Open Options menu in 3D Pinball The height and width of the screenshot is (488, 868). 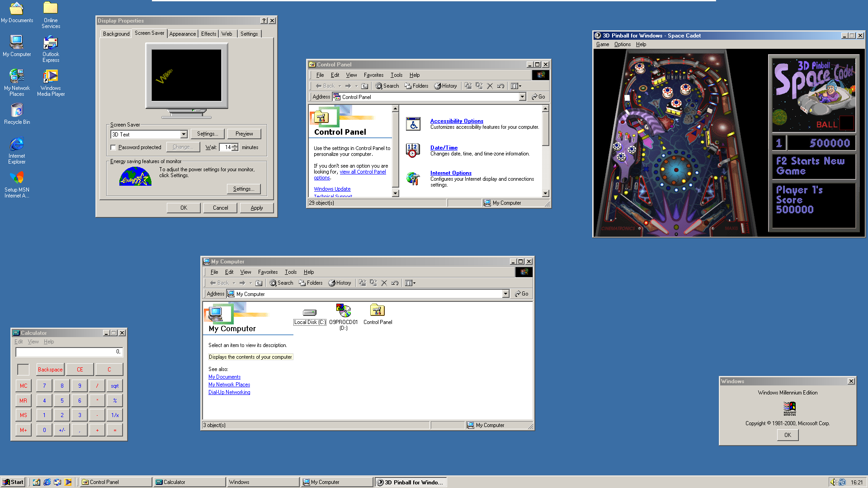tap(622, 44)
